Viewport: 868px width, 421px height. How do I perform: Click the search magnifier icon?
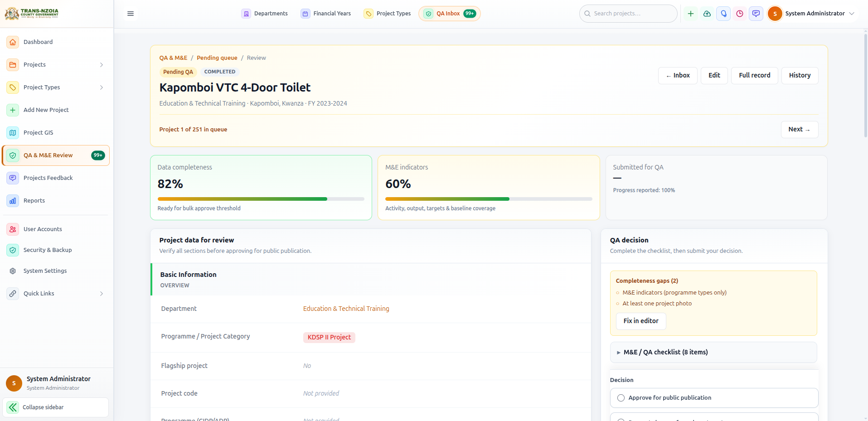pos(587,14)
